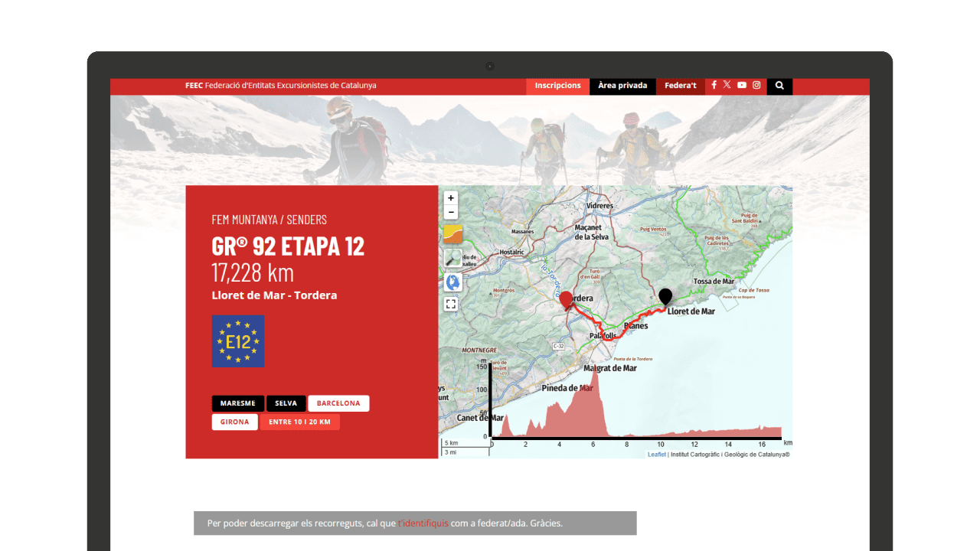Open the FEEC YouTube channel

coord(742,85)
